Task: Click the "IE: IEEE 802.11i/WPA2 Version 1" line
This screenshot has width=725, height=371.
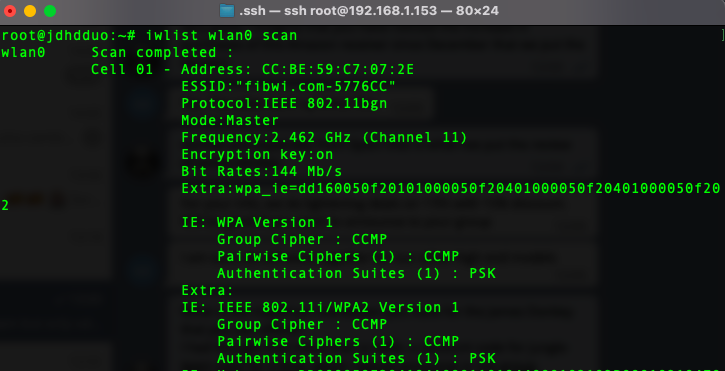Action: pyautogui.click(x=320, y=308)
